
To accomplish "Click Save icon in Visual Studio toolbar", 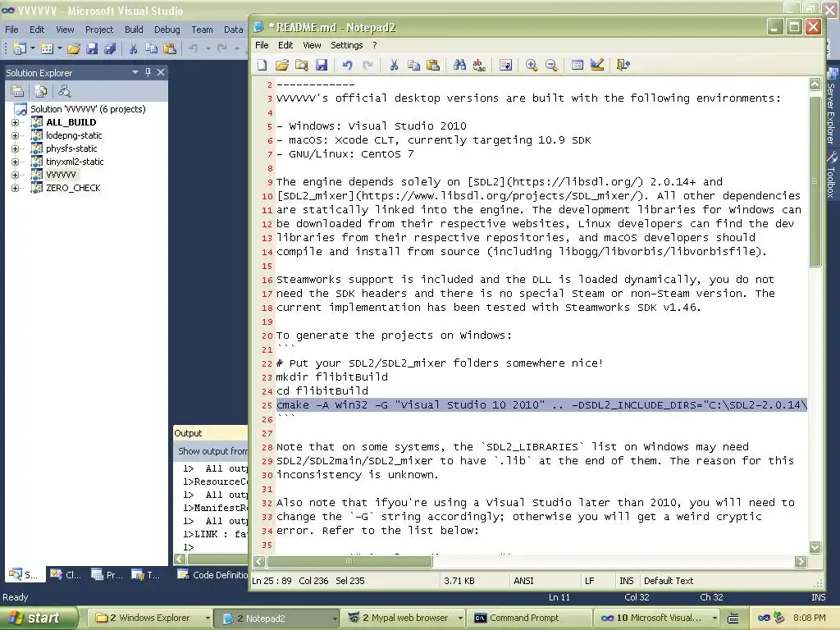I will (x=92, y=48).
